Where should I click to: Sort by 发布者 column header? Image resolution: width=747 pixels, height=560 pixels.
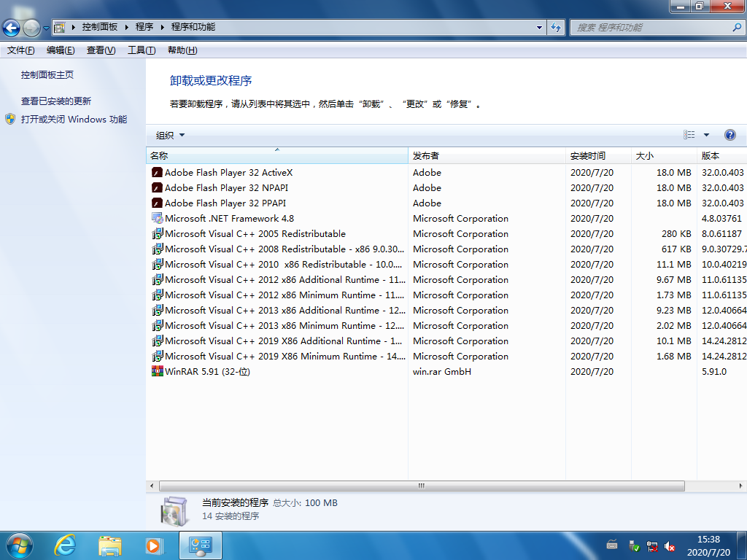[x=487, y=156]
